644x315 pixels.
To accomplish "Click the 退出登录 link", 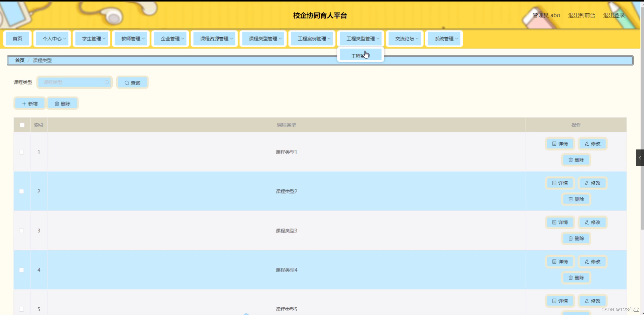I will (x=614, y=15).
